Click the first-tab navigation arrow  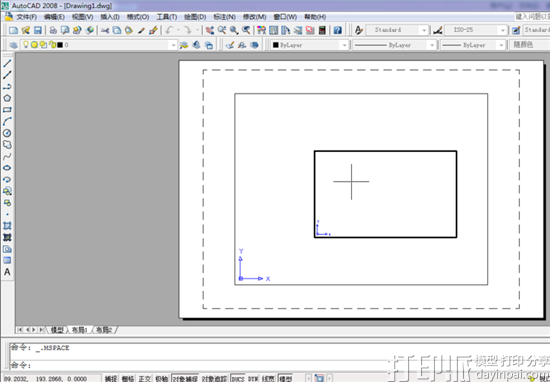(x=19, y=330)
